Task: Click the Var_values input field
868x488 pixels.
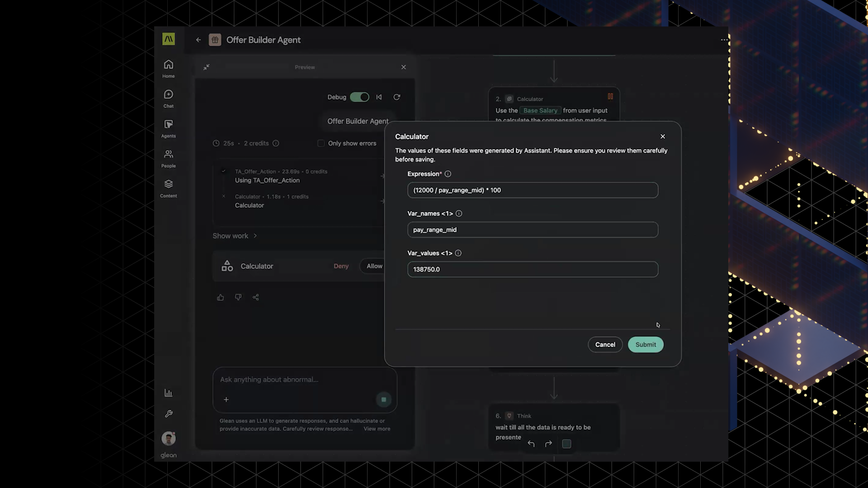Action: coord(533,269)
